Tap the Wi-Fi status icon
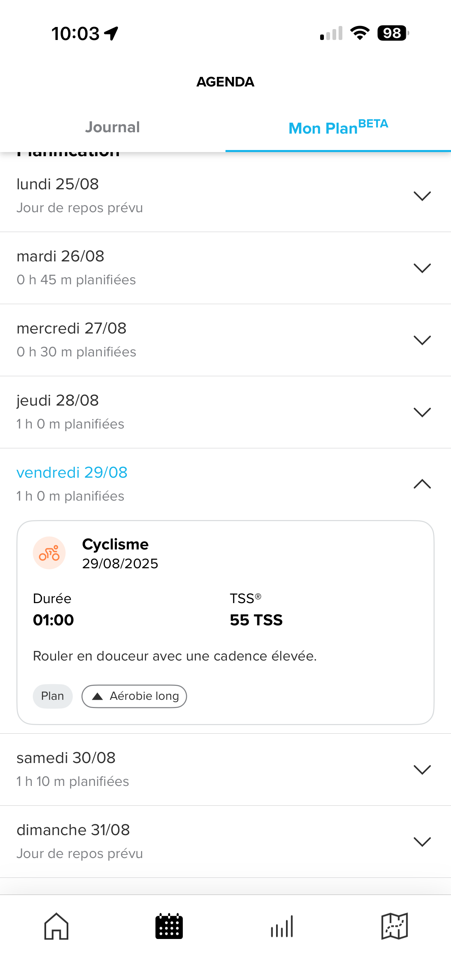This screenshot has width=451, height=980. click(360, 33)
